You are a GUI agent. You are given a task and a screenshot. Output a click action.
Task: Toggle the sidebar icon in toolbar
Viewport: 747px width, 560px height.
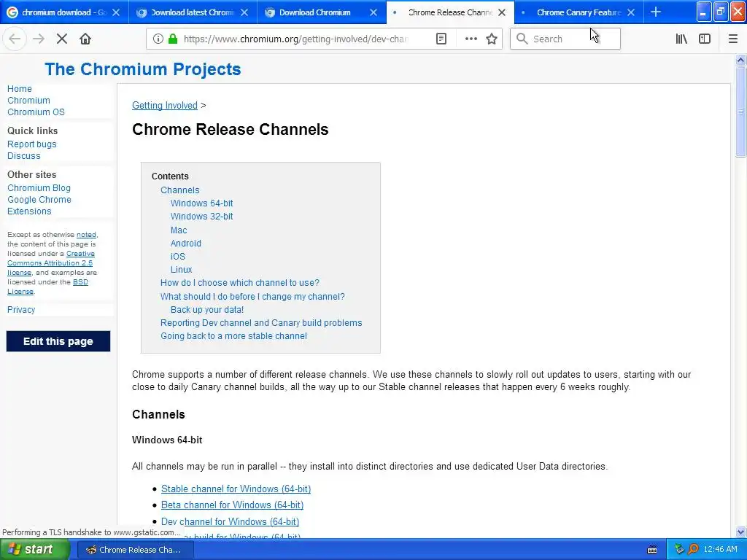point(705,39)
